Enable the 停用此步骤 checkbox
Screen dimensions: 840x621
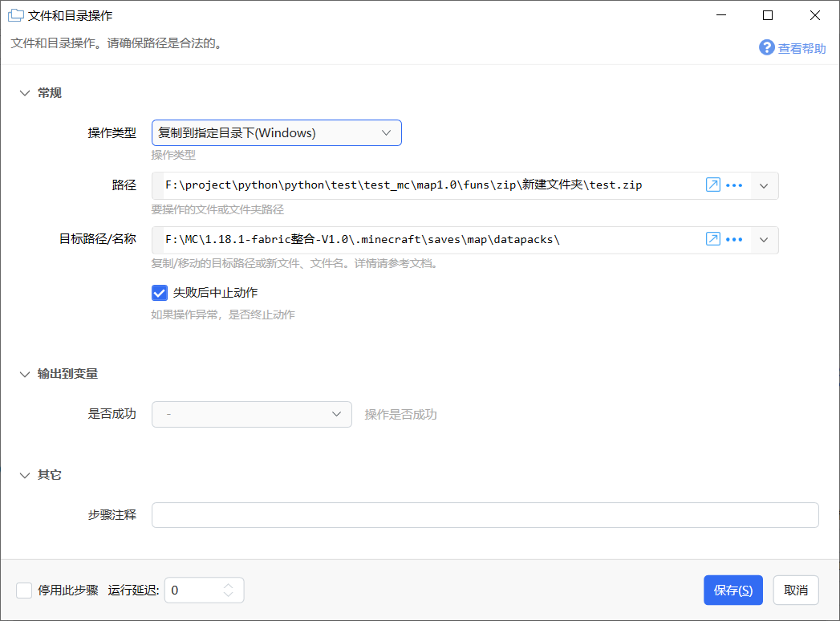click(x=24, y=591)
